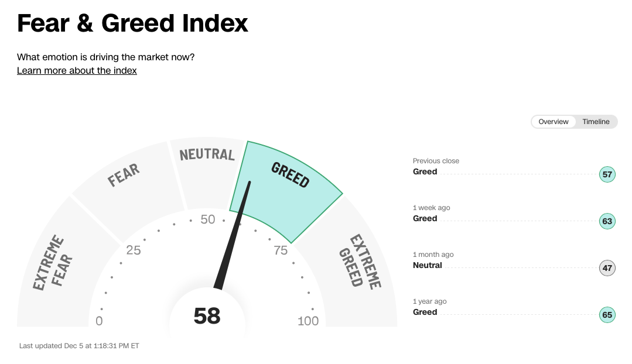This screenshot has width=632, height=364.
Task: Open Learn more about the index link
Action: pyautogui.click(x=77, y=70)
